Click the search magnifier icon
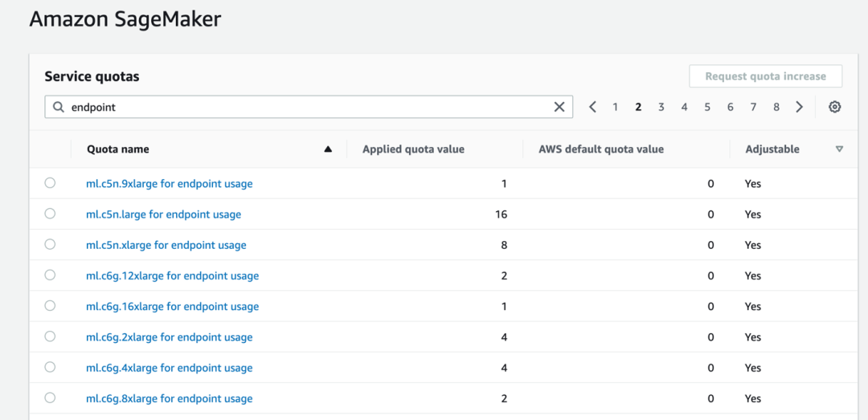The height and width of the screenshot is (420, 868). 59,107
